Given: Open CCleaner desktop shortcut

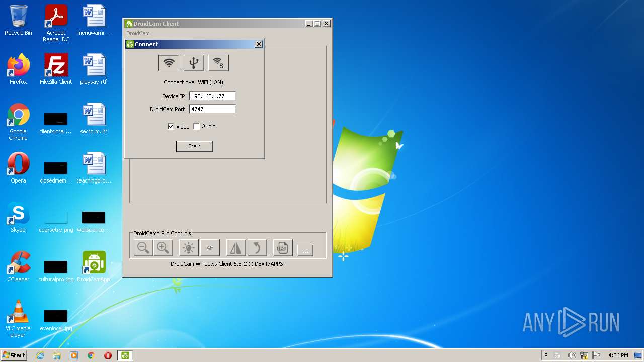Looking at the screenshot, I should (x=18, y=266).
